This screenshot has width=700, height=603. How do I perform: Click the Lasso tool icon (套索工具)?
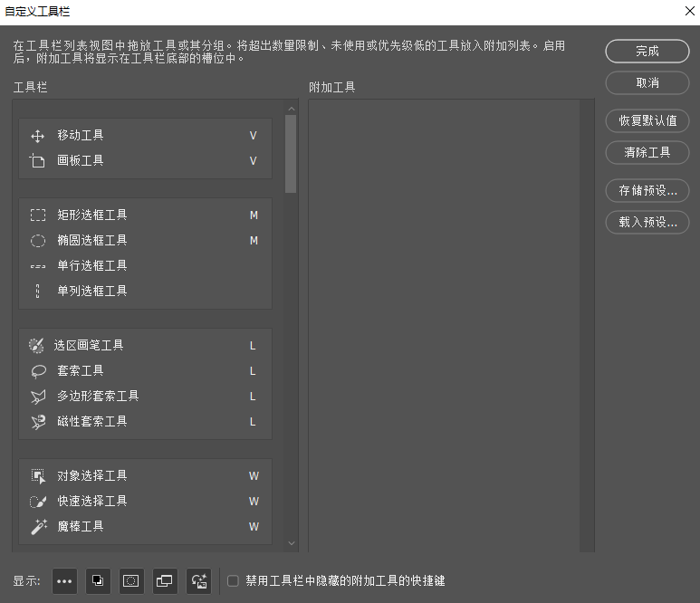pos(38,371)
